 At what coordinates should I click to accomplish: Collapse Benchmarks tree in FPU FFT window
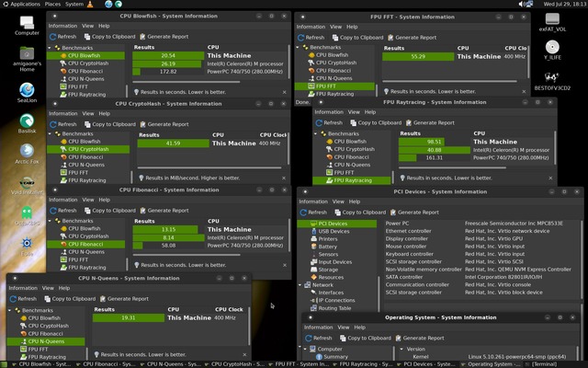[x=298, y=47]
